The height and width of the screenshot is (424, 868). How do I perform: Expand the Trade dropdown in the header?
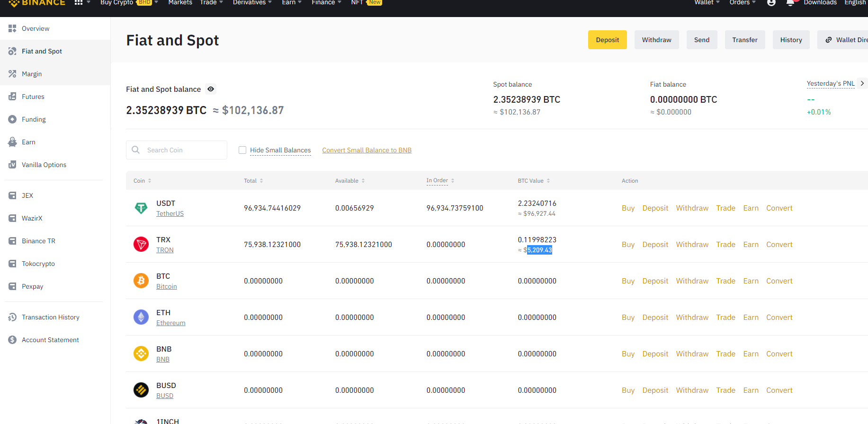(221, 2)
